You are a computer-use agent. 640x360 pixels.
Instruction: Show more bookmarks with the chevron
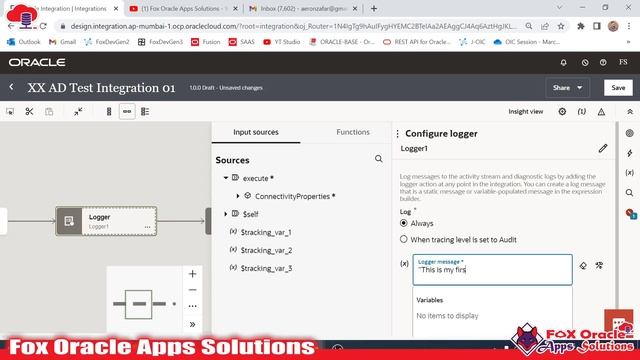[x=628, y=42]
